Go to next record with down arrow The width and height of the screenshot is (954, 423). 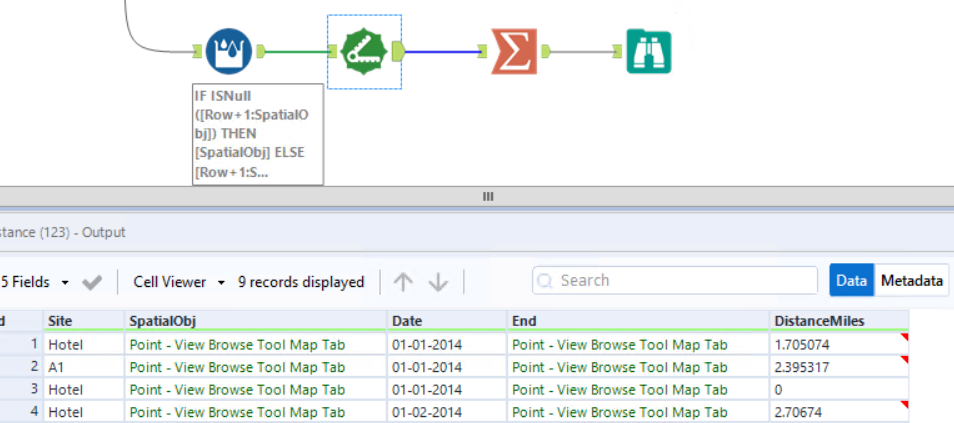click(438, 282)
